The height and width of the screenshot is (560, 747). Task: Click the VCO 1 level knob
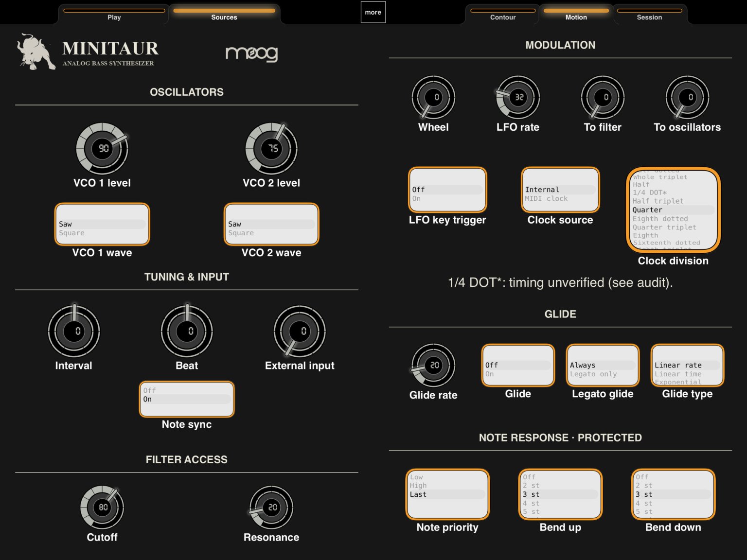click(x=102, y=148)
